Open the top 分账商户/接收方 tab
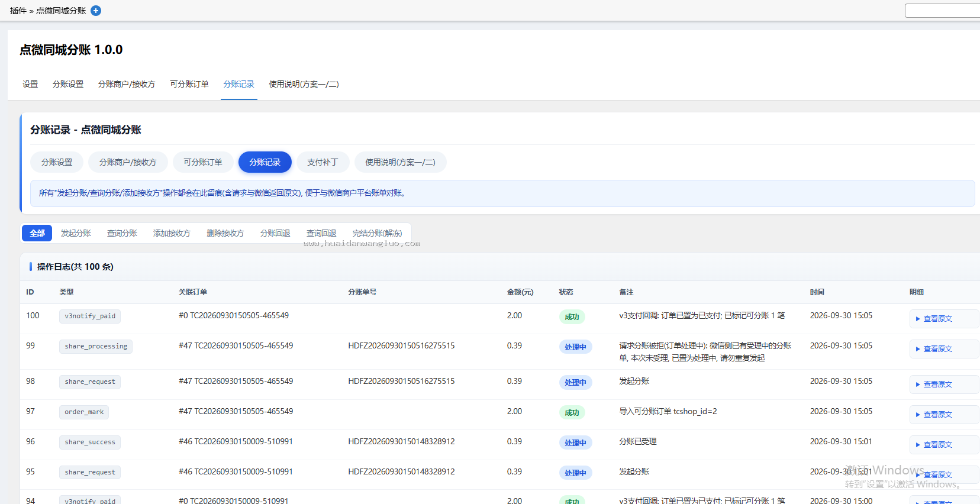Viewport: 980px width, 504px height. tap(127, 84)
